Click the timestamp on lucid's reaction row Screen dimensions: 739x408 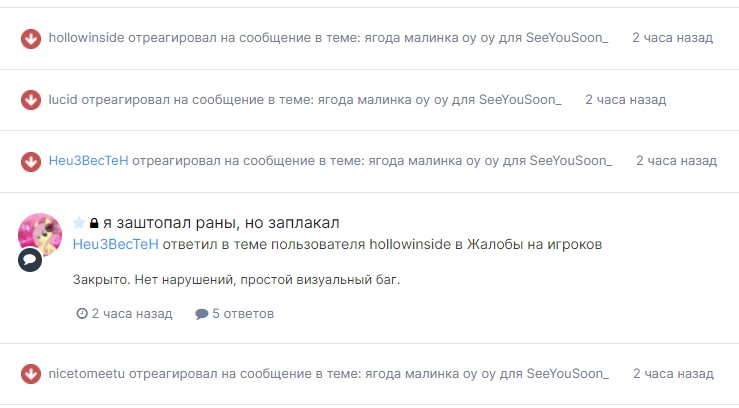(625, 100)
